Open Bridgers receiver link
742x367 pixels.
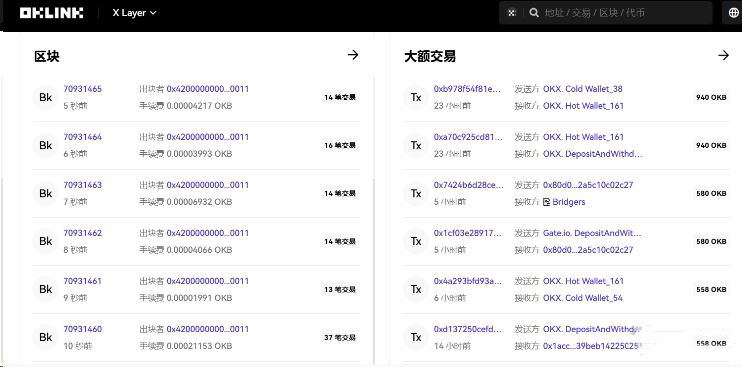coord(569,202)
